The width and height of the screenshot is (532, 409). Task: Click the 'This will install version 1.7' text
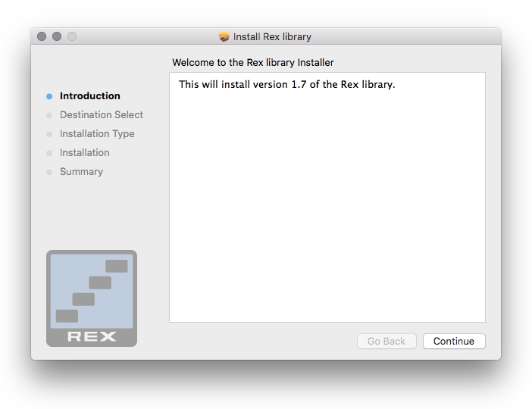pyautogui.click(x=287, y=84)
